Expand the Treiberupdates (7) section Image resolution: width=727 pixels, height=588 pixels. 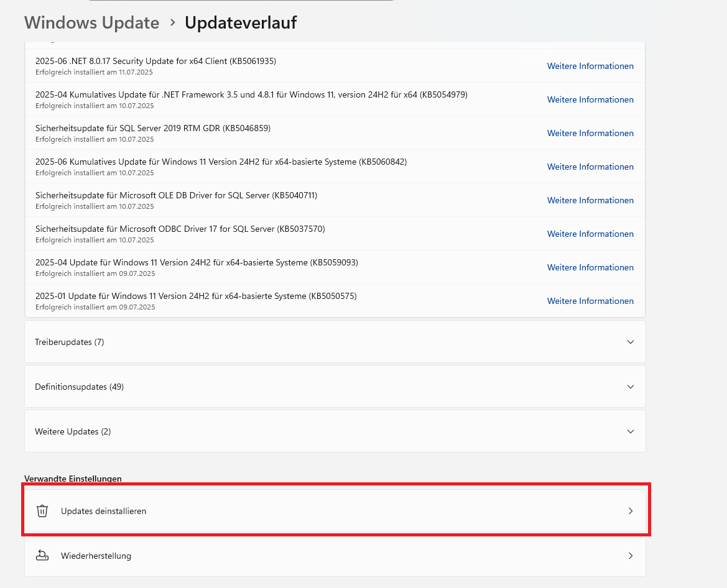coord(630,342)
